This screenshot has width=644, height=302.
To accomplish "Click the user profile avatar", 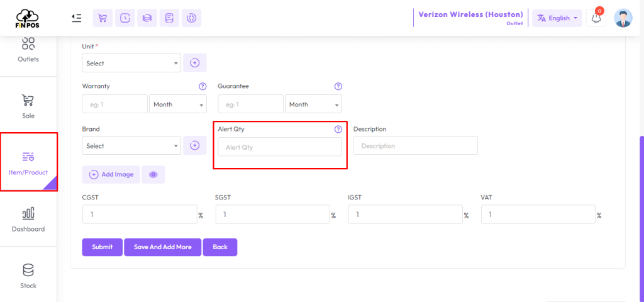I will pyautogui.click(x=623, y=18).
